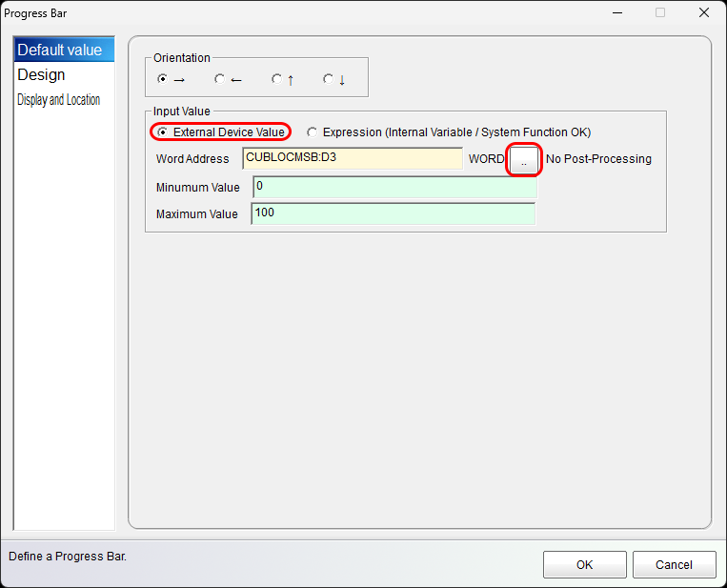
Task: Click the Minimum Value field
Action: point(394,187)
